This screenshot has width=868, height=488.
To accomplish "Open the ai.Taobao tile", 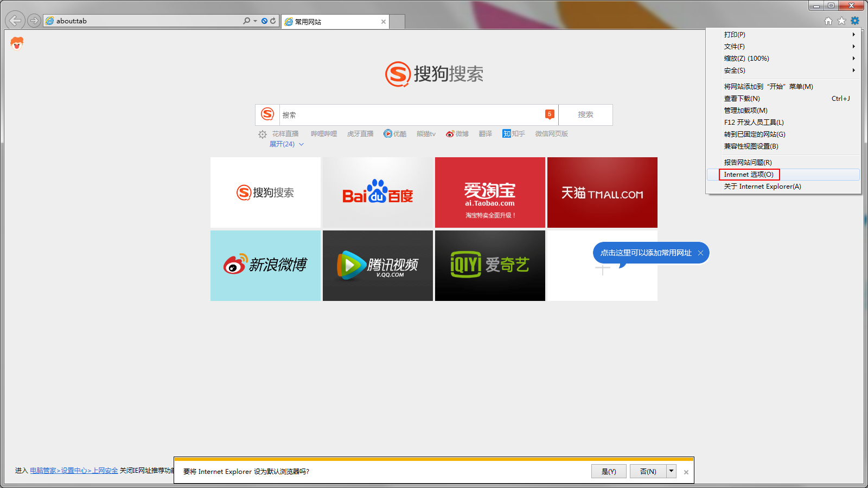I will click(490, 192).
